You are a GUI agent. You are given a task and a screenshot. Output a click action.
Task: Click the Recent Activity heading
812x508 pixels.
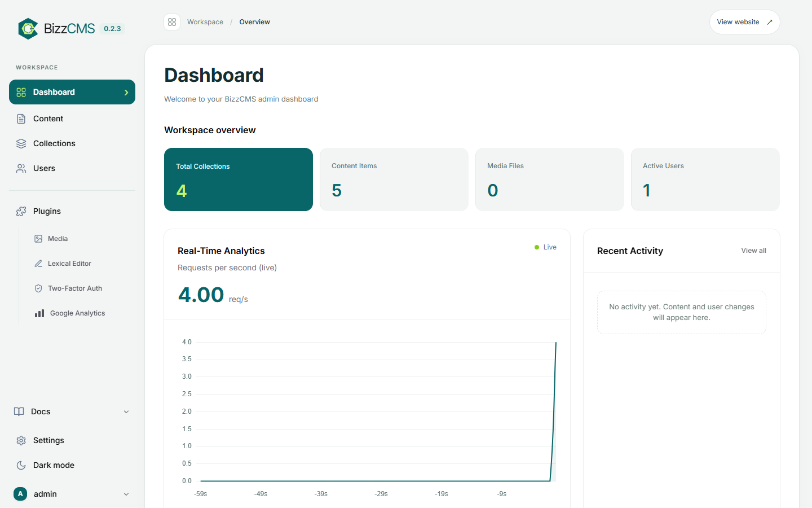630,251
